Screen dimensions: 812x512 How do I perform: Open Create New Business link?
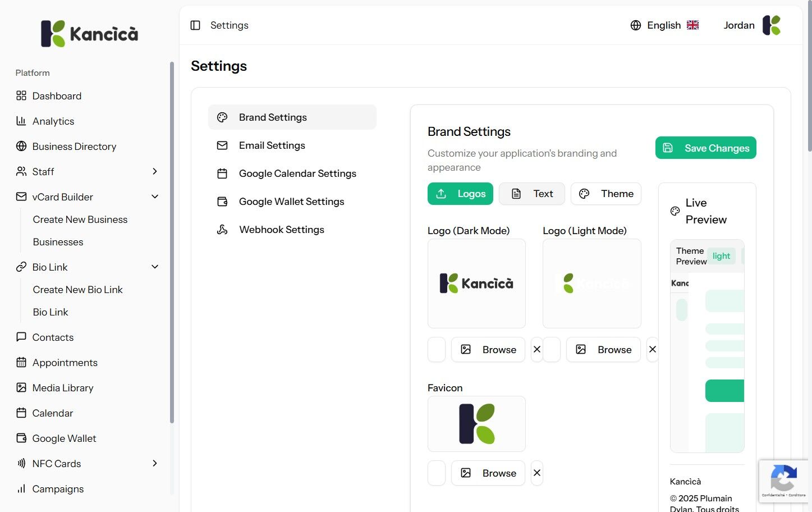tap(80, 220)
